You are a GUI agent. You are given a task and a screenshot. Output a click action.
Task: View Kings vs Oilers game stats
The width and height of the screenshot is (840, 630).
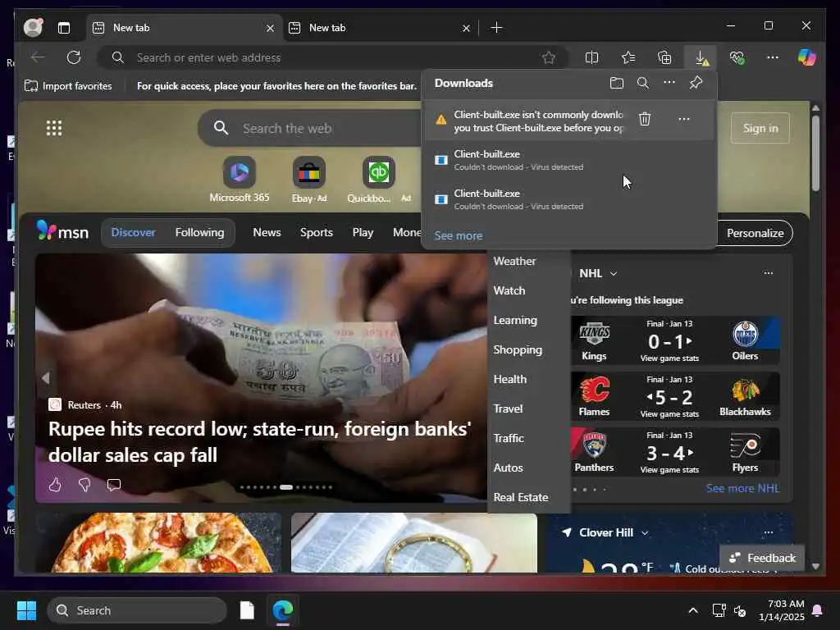click(x=669, y=358)
